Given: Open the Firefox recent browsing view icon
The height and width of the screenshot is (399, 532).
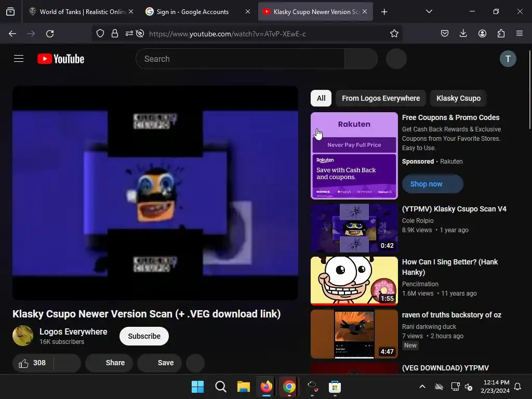Looking at the screenshot, I should (x=10, y=12).
